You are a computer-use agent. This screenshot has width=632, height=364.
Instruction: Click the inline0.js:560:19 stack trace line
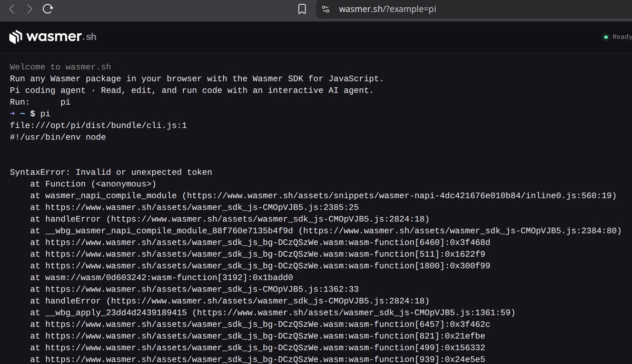(x=323, y=196)
